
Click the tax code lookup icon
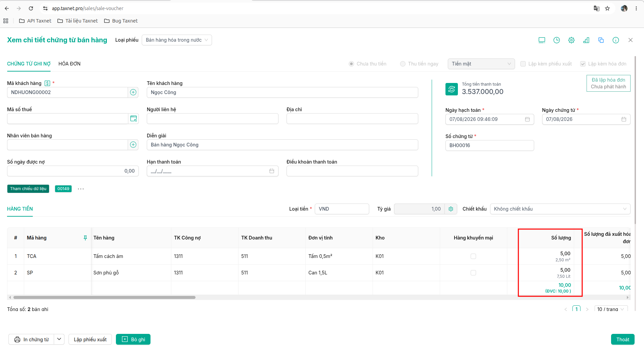tap(133, 119)
